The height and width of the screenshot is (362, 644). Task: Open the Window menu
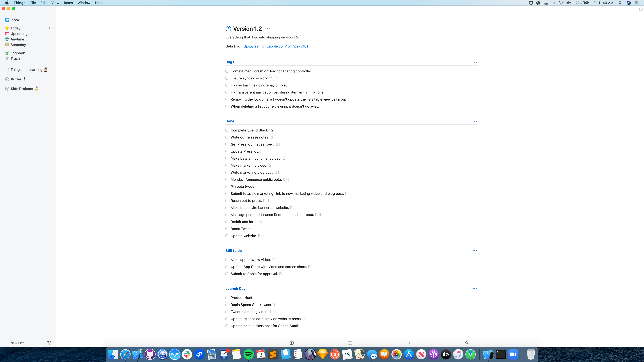[x=84, y=3]
